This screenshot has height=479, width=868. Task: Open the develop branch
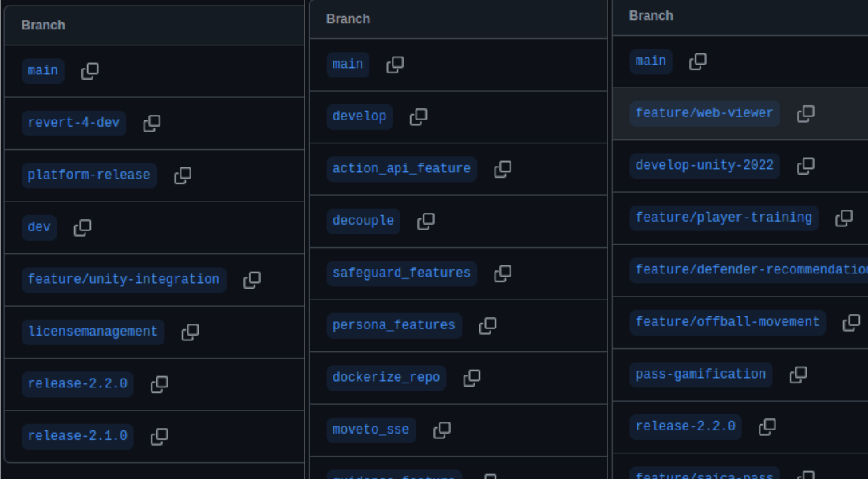pos(359,116)
